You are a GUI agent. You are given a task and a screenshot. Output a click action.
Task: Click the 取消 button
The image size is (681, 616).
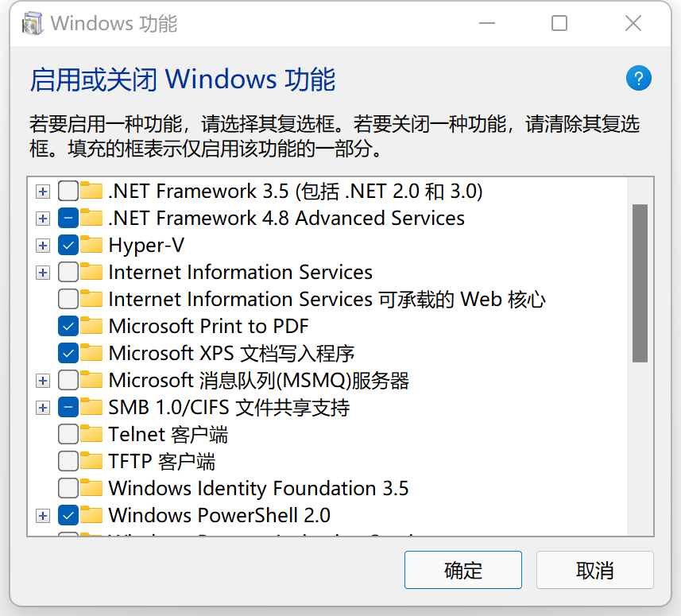(x=594, y=570)
